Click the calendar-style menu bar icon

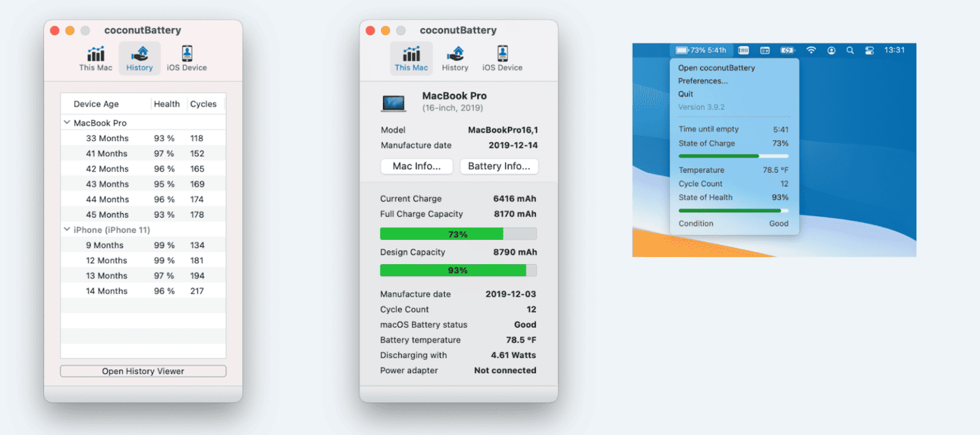point(764,50)
